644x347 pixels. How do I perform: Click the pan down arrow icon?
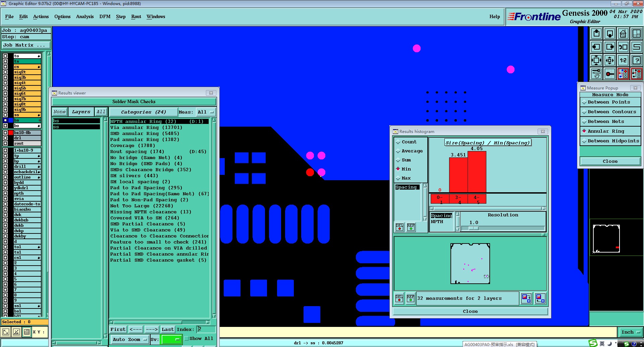coord(610,33)
